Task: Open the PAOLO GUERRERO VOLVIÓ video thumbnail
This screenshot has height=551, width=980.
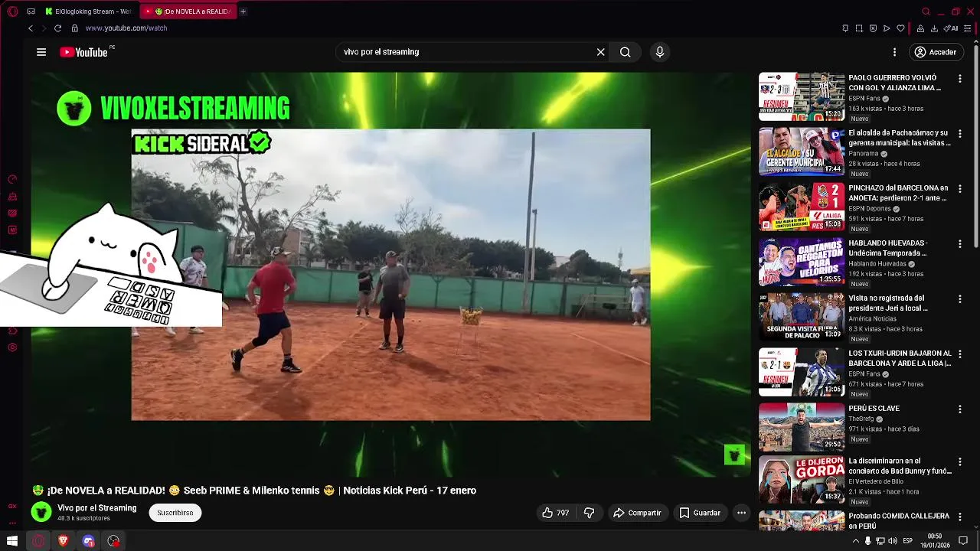Action: tap(802, 96)
